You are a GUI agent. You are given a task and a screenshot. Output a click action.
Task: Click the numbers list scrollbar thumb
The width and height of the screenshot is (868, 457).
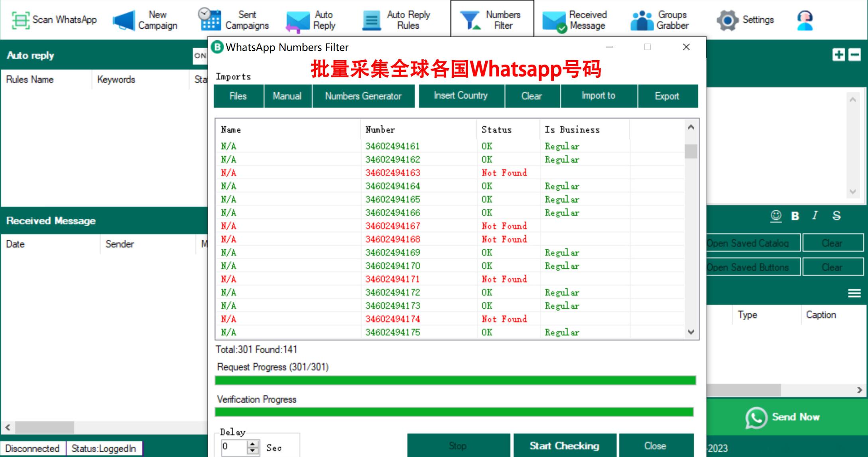pos(691,152)
